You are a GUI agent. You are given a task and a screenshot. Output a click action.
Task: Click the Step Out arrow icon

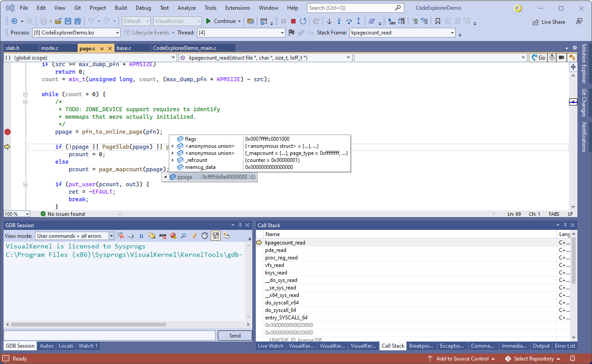coord(358,21)
